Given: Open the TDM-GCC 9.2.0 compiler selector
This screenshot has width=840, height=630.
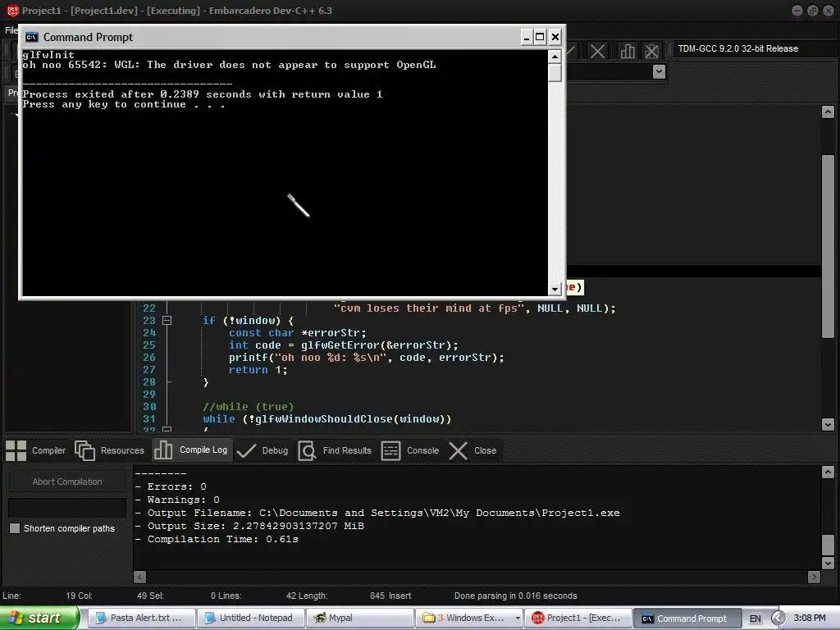Looking at the screenshot, I should [x=754, y=48].
